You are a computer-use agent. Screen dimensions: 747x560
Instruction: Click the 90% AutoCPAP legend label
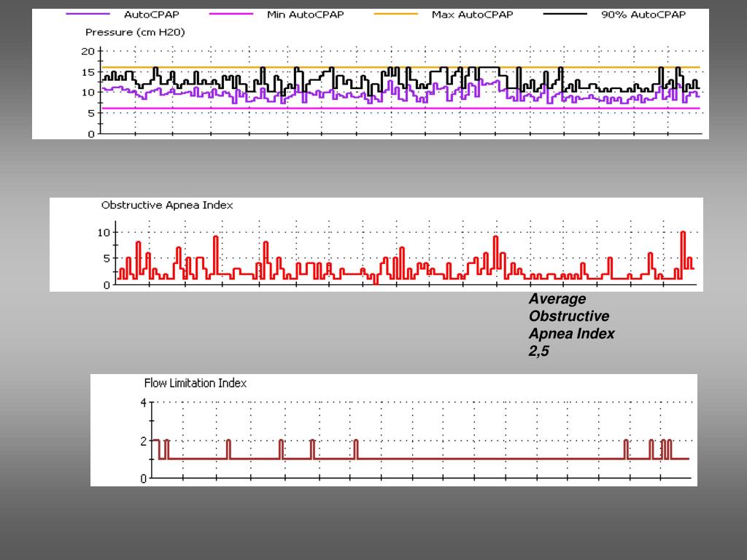click(643, 15)
